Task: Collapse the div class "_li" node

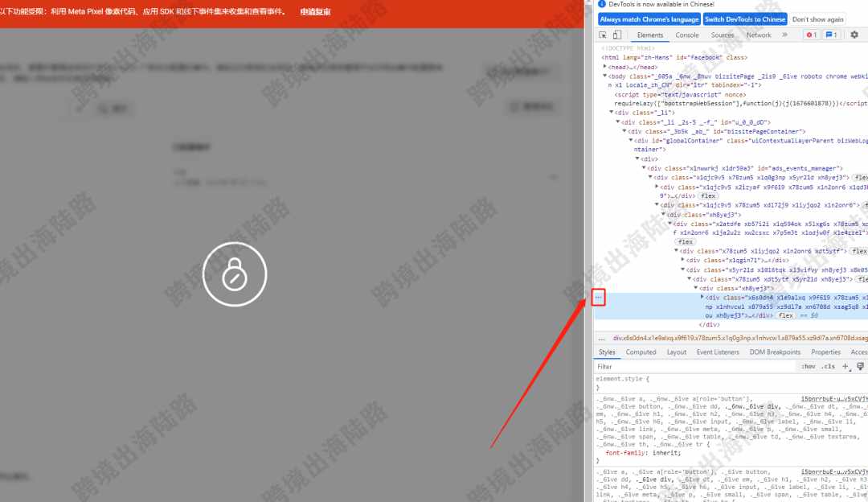Action: tap(612, 113)
